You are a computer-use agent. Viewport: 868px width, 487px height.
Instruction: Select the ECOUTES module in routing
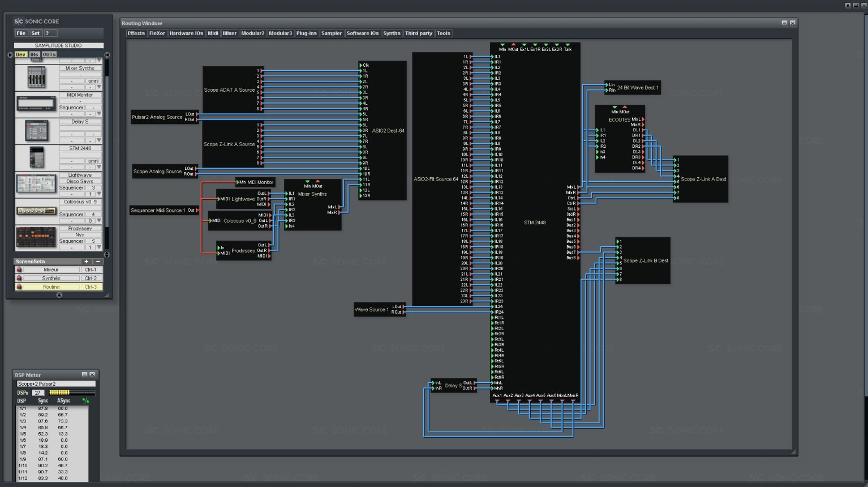tap(620, 139)
